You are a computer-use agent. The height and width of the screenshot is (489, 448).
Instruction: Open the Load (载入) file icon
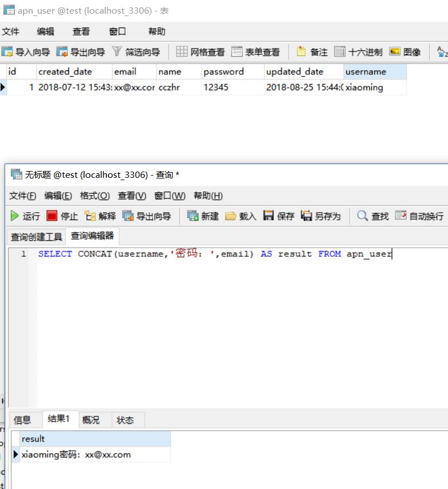[x=231, y=216]
